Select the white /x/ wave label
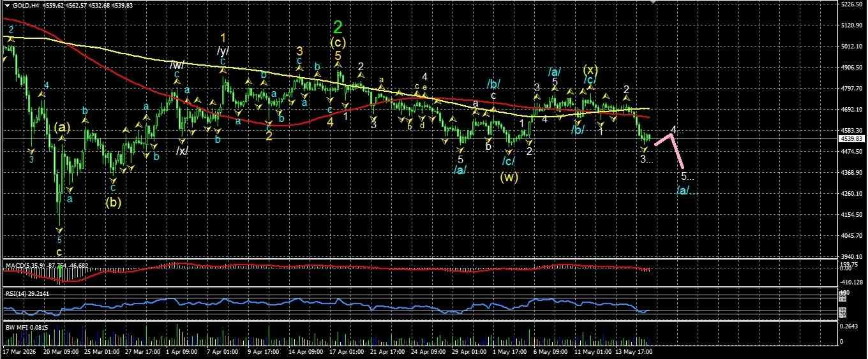The width and height of the screenshot is (868, 359). tap(182, 151)
